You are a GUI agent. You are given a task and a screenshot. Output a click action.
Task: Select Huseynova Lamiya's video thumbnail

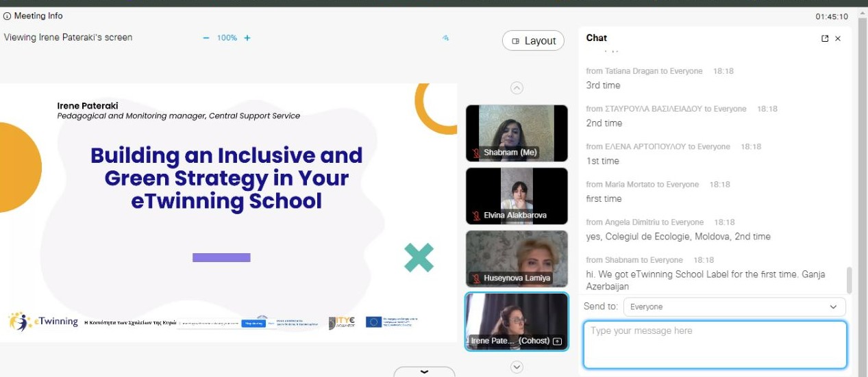517,257
